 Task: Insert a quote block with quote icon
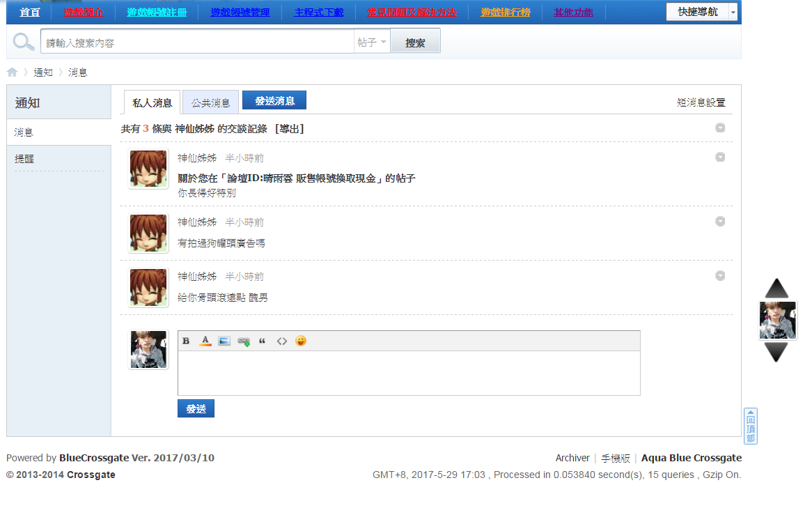coord(262,341)
